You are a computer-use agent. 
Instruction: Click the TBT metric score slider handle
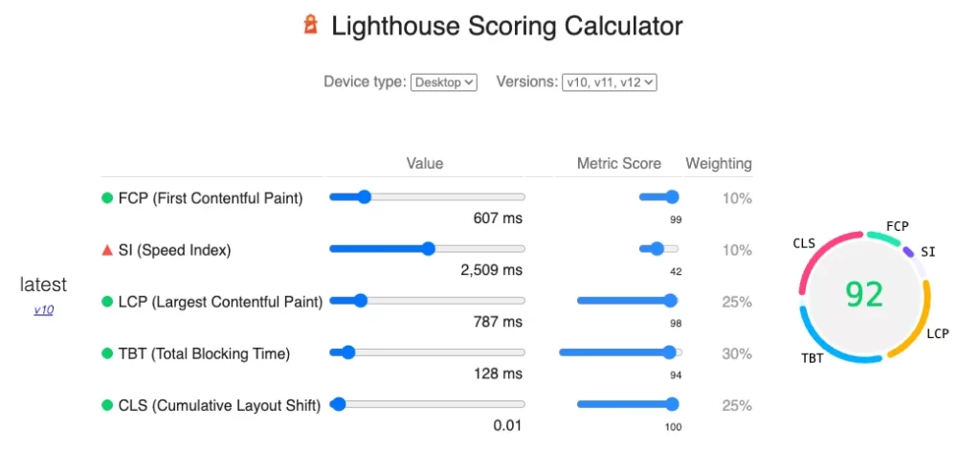pos(669,353)
